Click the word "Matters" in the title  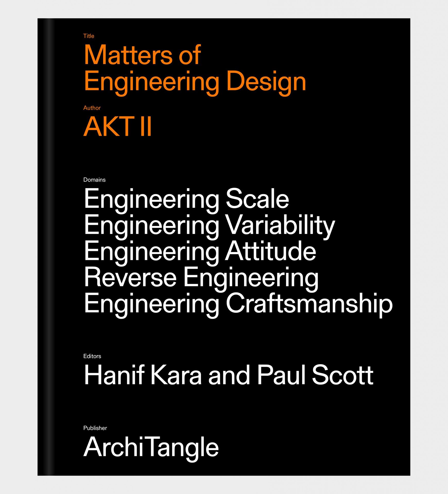click(128, 55)
